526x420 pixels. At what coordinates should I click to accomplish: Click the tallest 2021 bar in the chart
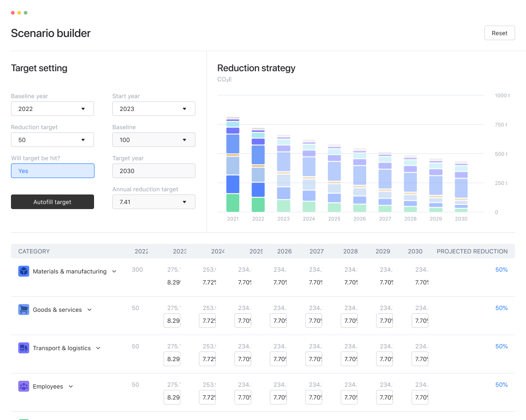tap(232, 164)
